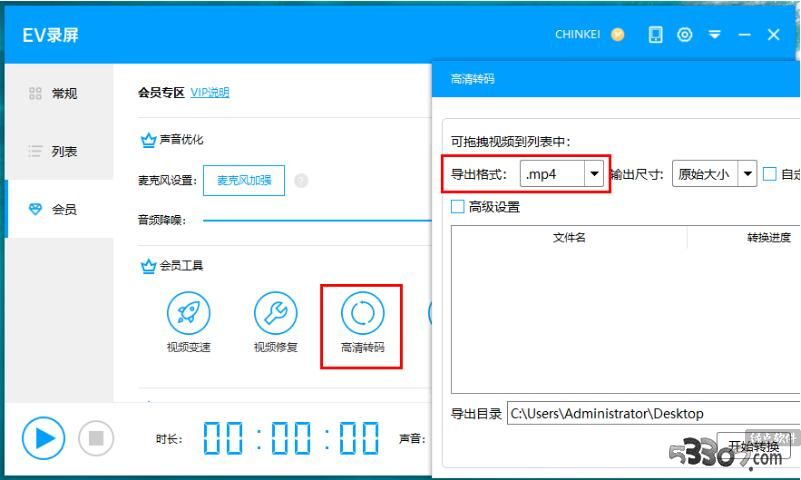The image size is (801, 480).
Task: Adjust the 音频降噪 slider
Action: tap(317, 221)
